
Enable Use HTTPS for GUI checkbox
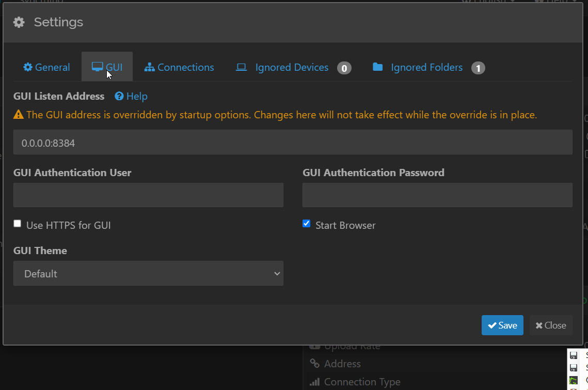18,224
